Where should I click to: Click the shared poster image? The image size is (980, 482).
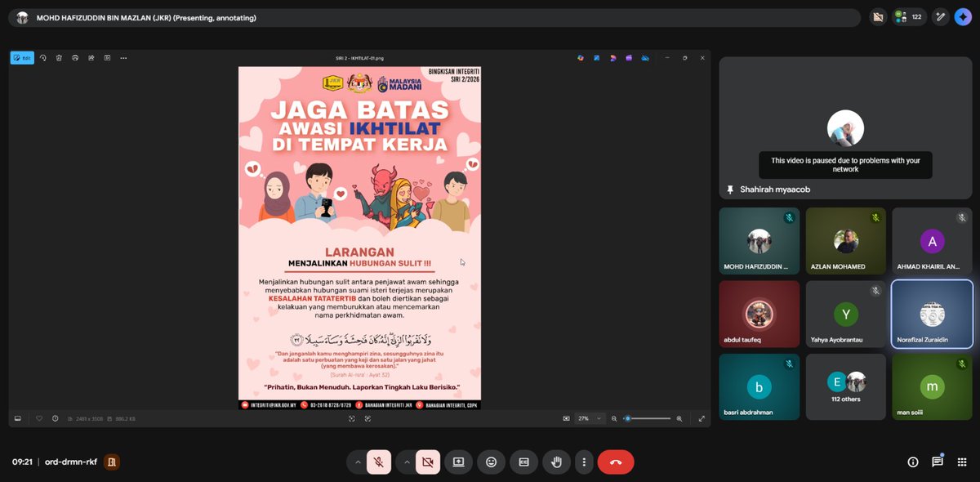[359, 239]
